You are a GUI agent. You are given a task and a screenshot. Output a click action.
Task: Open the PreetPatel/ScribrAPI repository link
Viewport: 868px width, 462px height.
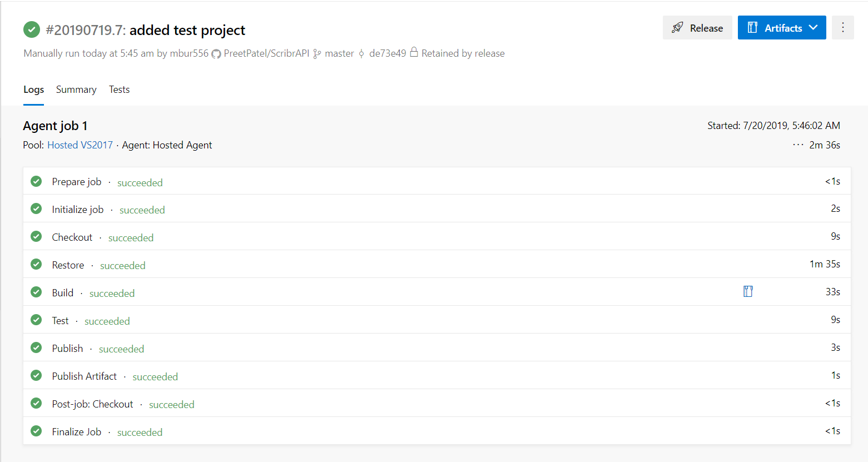266,53
